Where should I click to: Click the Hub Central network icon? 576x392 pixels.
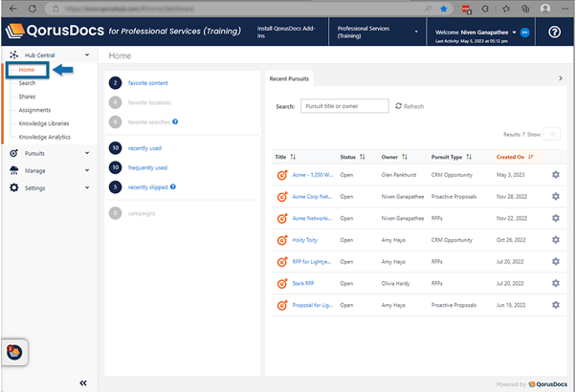click(14, 55)
